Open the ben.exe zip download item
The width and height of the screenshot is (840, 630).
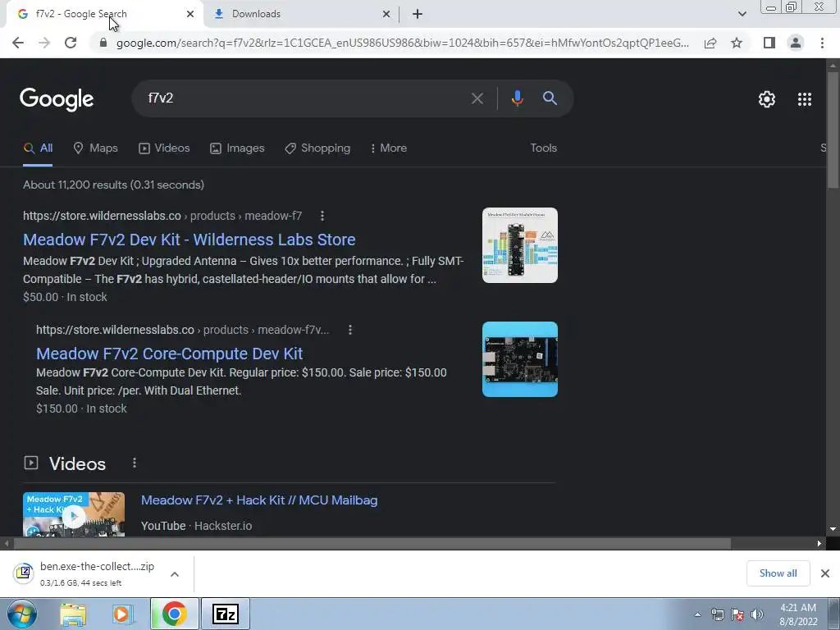click(84, 573)
